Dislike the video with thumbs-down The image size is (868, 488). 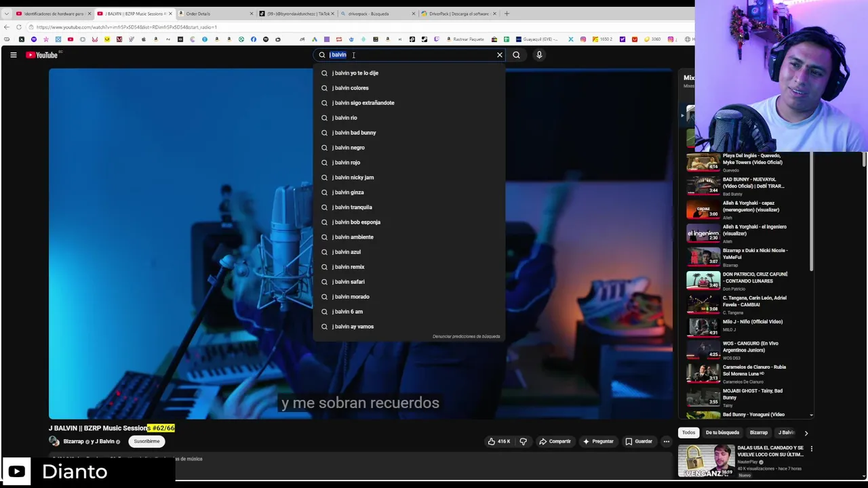pyautogui.click(x=523, y=441)
